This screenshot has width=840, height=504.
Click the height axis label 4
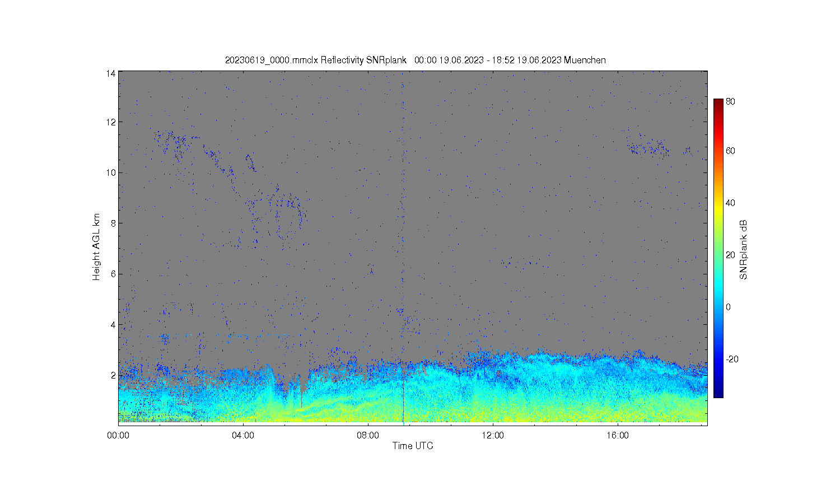tap(113, 325)
